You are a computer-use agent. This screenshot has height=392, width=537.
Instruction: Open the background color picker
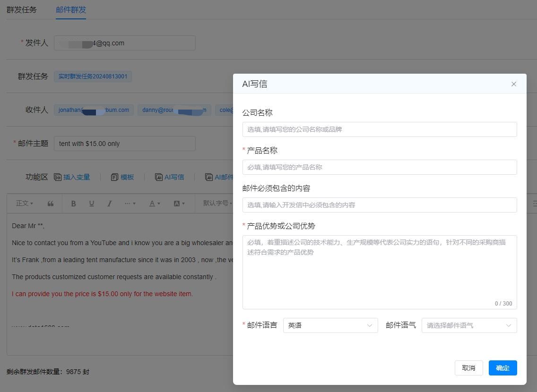coord(179,204)
